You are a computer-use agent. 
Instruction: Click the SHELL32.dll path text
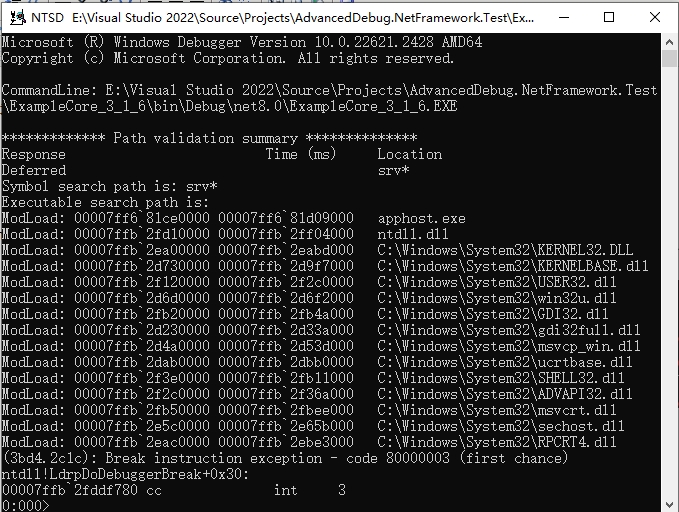click(x=501, y=379)
